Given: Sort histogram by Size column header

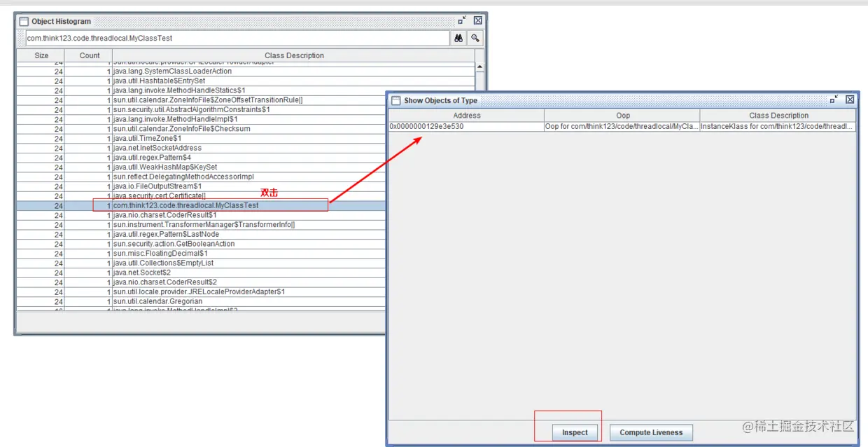Looking at the screenshot, I should pos(41,55).
